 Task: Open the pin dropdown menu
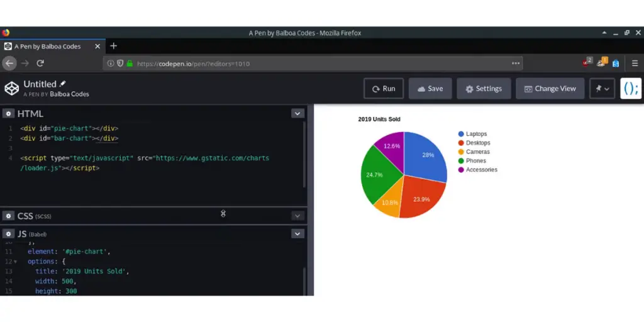click(x=602, y=89)
